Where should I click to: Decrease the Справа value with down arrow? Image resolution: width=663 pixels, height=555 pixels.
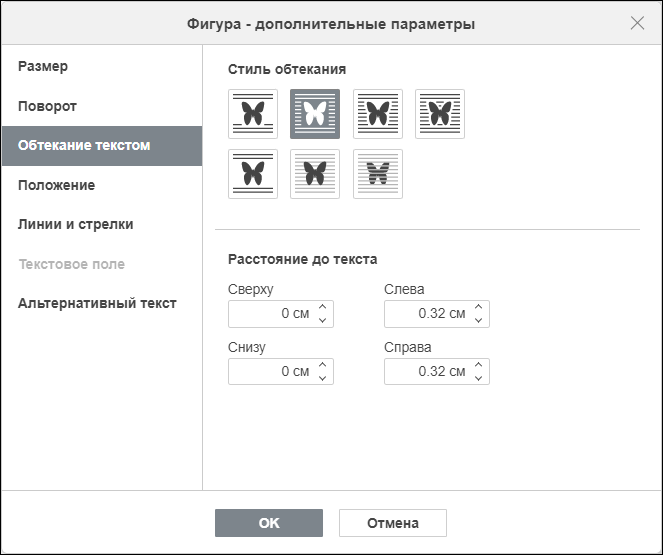(x=479, y=378)
